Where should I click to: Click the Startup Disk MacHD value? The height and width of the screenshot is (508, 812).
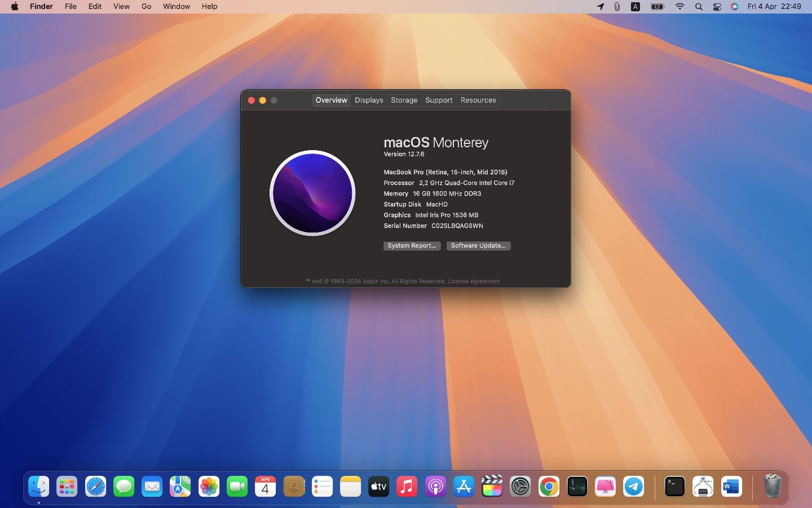437,204
